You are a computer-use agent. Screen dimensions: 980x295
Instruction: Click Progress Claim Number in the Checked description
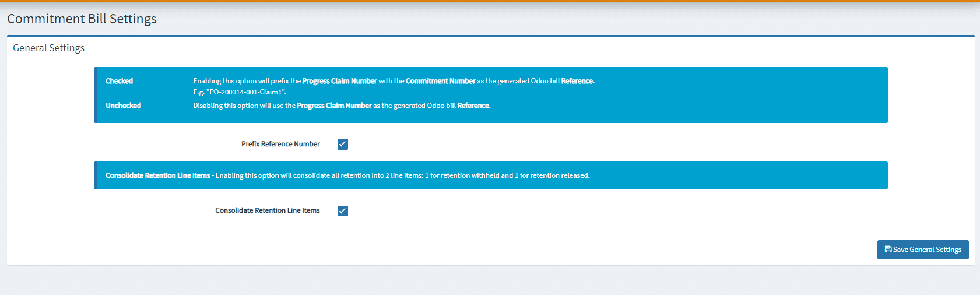339,81
